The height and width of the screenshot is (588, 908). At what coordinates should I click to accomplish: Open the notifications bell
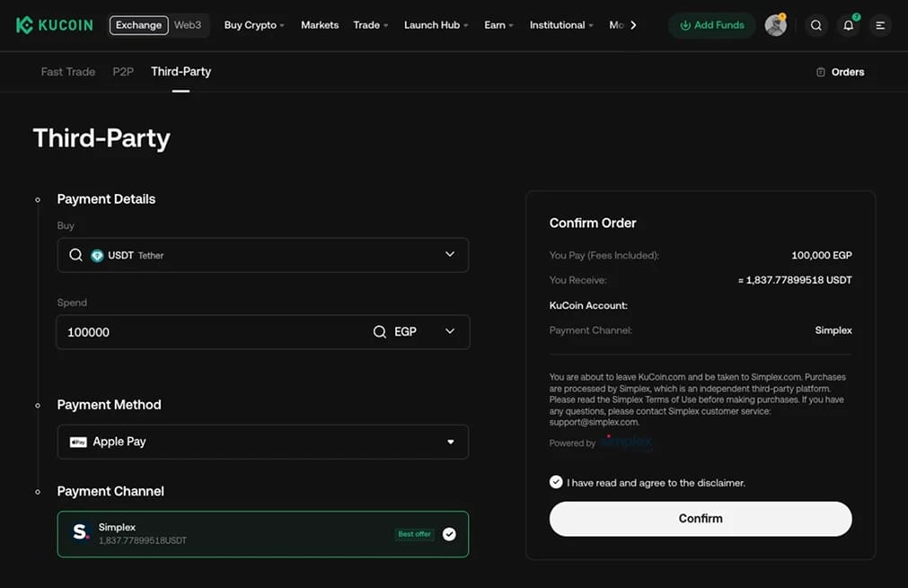coord(849,25)
